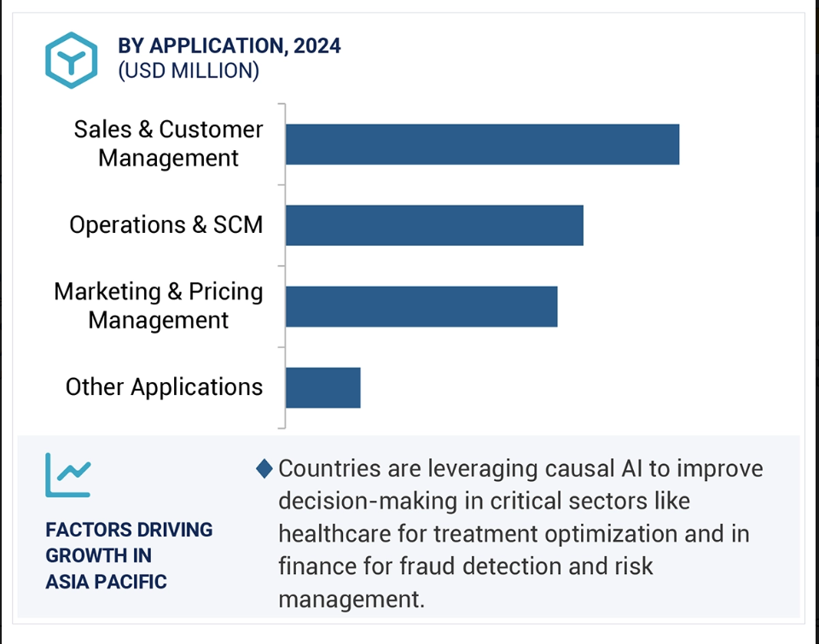Click the line chart growth icon
The height and width of the screenshot is (644, 819).
[68, 475]
